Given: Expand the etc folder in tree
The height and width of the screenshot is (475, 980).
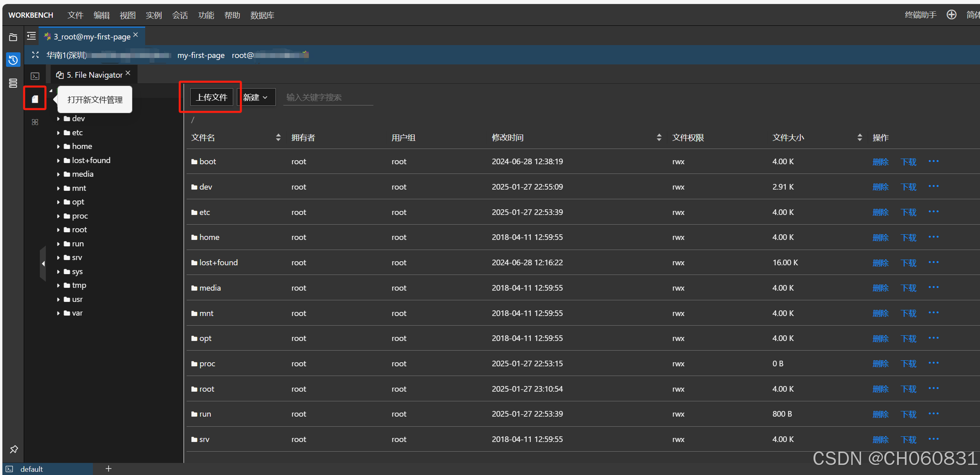Looking at the screenshot, I should [x=58, y=132].
